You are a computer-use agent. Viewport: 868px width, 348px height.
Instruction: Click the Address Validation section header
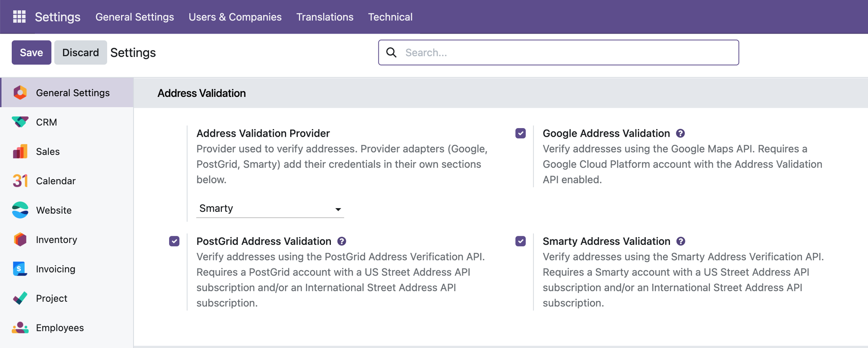point(202,93)
